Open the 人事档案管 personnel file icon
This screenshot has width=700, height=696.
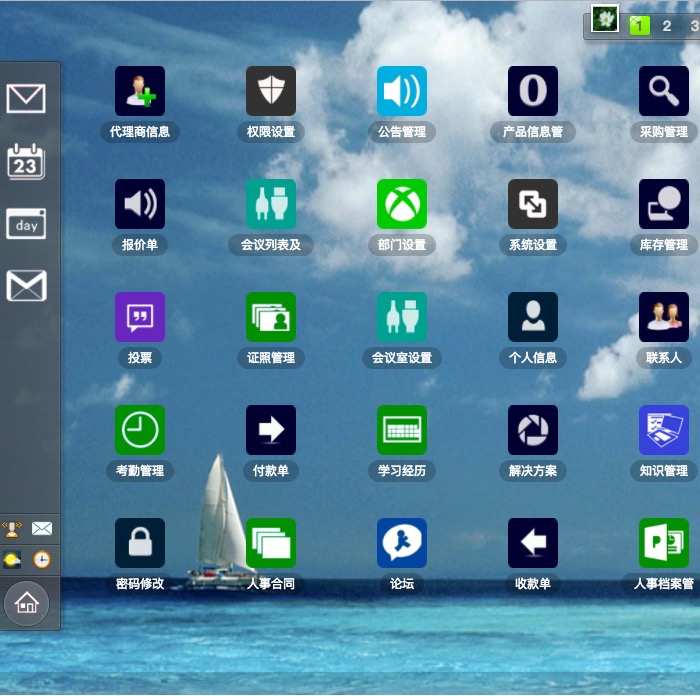[664, 543]
